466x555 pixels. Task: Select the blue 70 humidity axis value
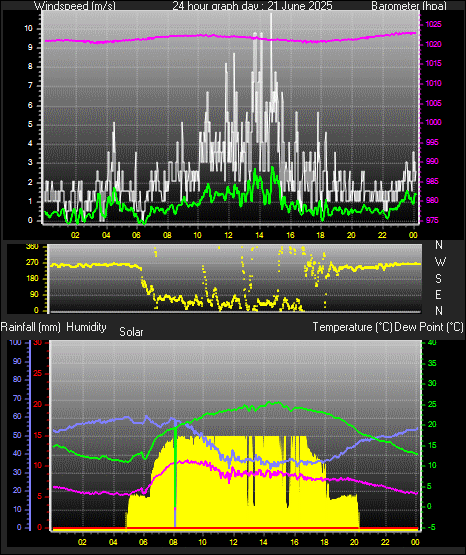[x=17, y=399]
